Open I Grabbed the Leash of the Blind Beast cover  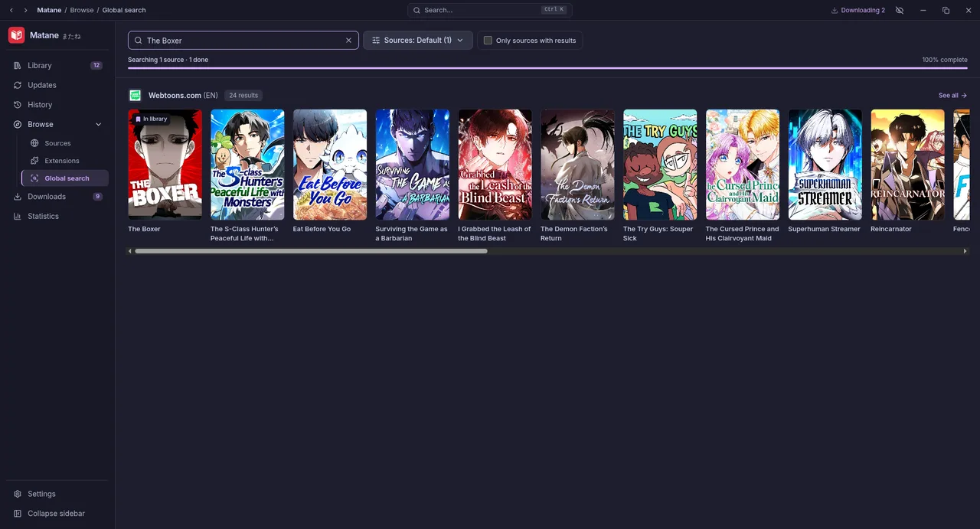click(x=495, y=165)
